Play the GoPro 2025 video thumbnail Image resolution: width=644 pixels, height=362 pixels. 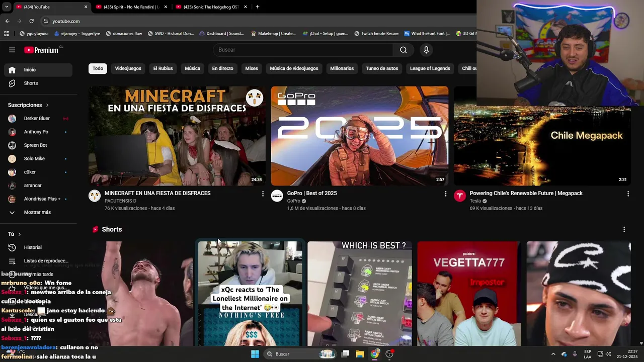pyautogui.click(x=360, y=136)
